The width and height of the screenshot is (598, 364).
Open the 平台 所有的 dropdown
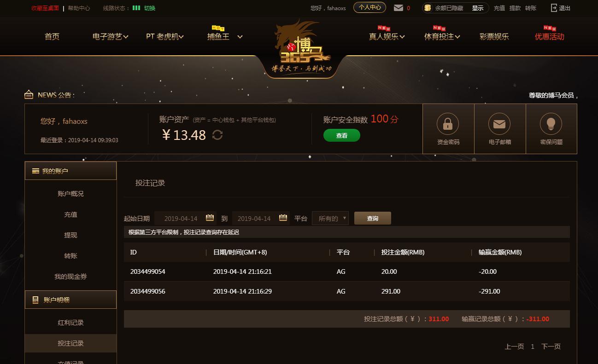pos(330,218)
